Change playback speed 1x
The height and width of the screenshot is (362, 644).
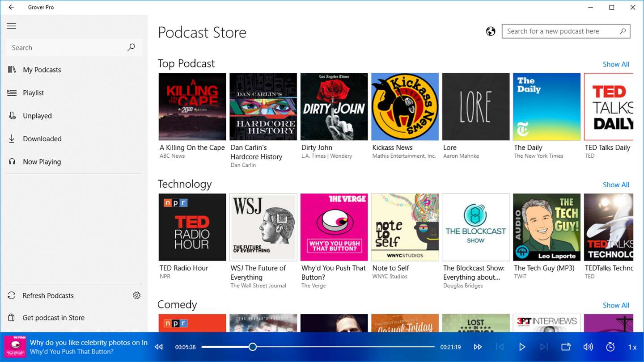[x=632, y=347]
